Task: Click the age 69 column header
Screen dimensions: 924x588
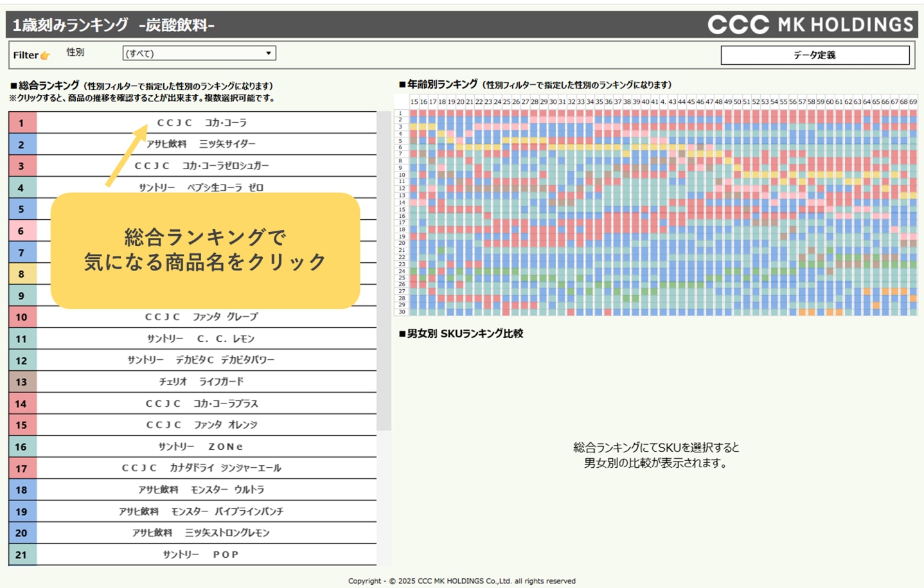Action: [x=913, y=102]
